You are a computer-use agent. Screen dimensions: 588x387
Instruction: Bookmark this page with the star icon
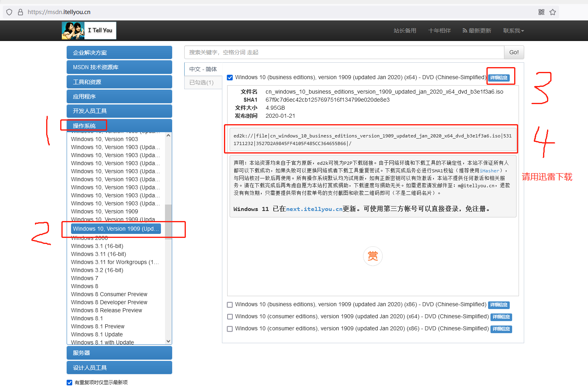click(x=553, y=12)
